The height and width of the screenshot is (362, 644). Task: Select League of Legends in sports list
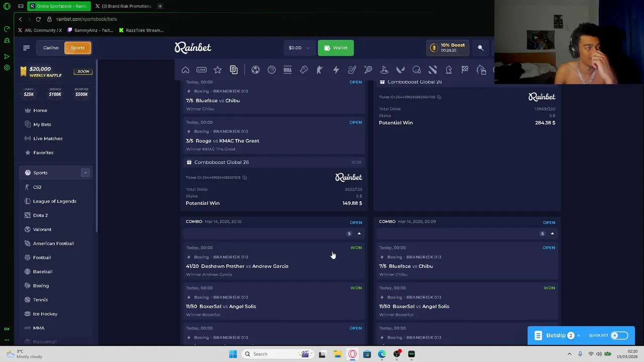[55, 201]
